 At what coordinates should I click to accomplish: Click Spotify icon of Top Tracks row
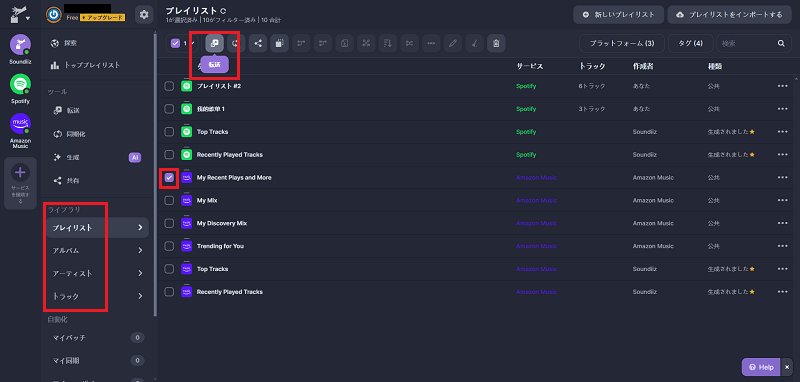tap(187, 132)
